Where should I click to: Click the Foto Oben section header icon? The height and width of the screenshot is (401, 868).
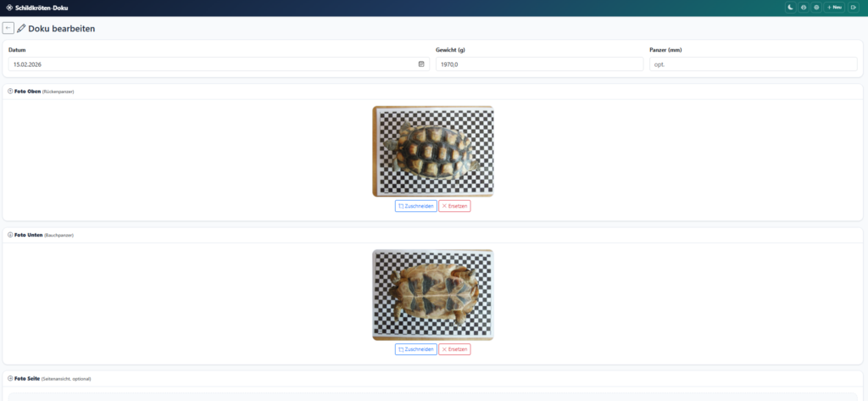click(10, 91)
